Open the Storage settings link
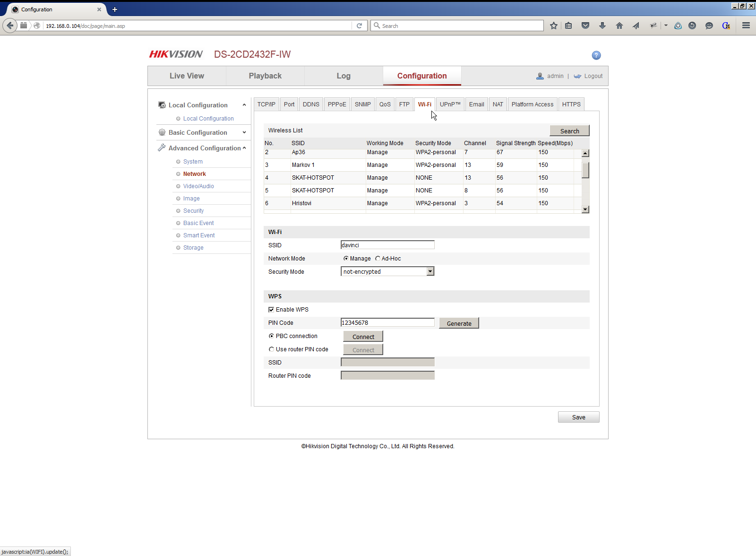 pos(193,248)
